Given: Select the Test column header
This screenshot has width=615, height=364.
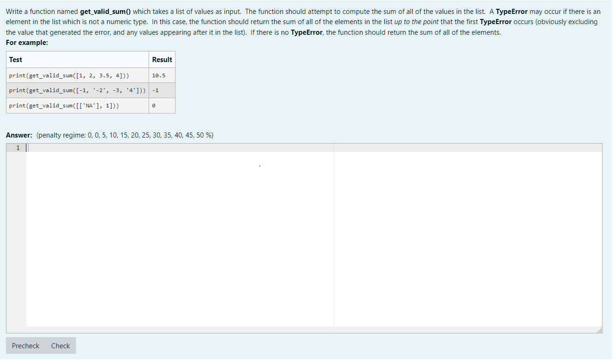Looking at the screenshot, I should [x=15, y=59].
